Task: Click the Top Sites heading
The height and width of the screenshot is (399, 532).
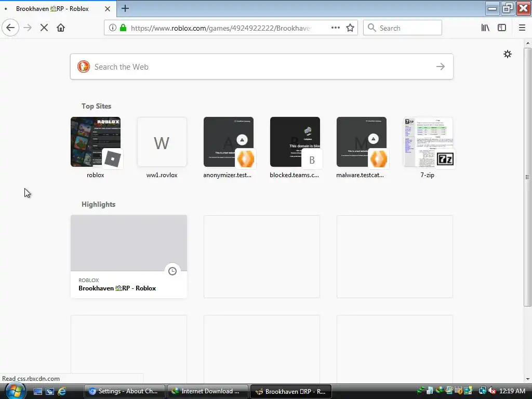Action: [x=96, y=106]
